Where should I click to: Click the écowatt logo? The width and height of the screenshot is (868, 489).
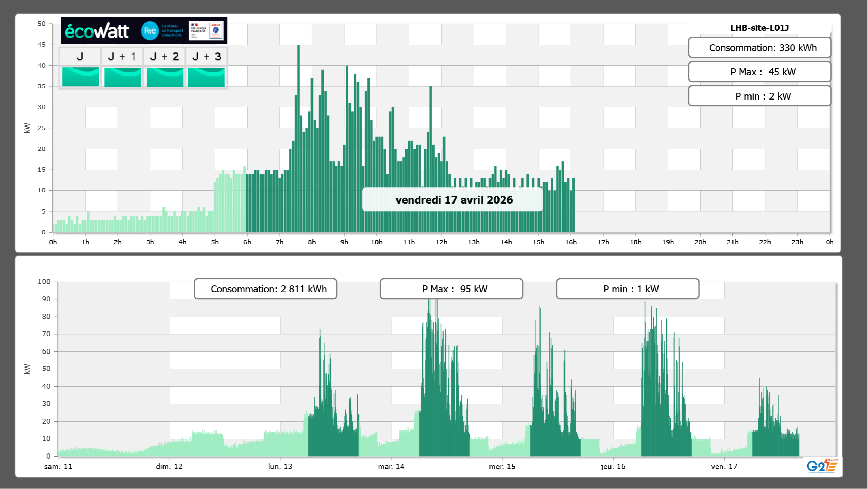point(97,31)
